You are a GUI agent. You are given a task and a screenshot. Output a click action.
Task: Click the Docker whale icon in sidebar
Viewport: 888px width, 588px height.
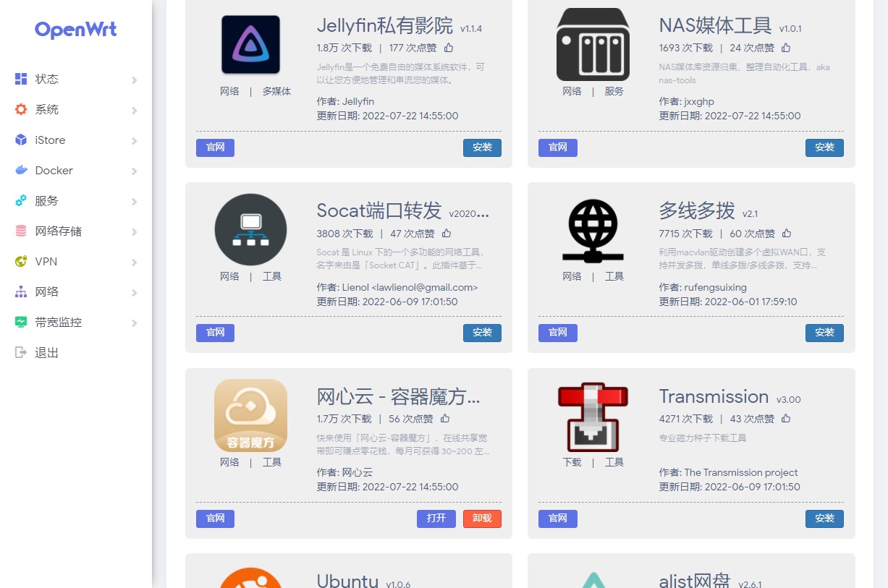pyautogui.click(x=21, y=170)
